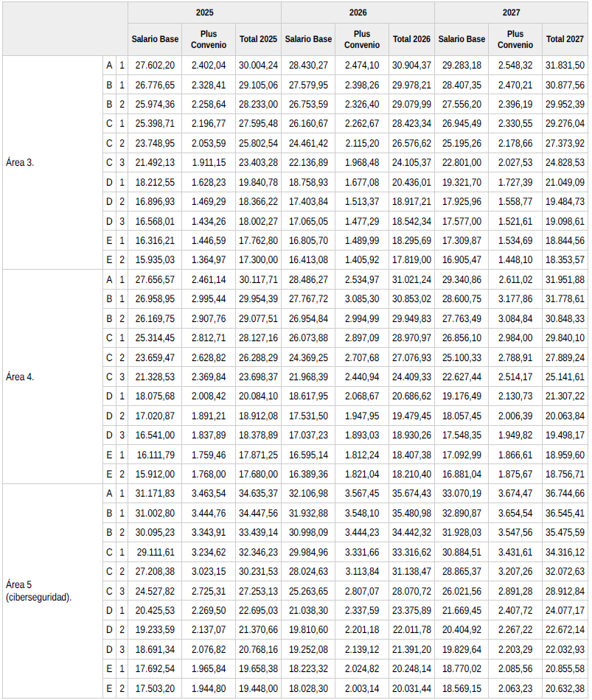Select the Total 2027 column header

pos(565,39)
